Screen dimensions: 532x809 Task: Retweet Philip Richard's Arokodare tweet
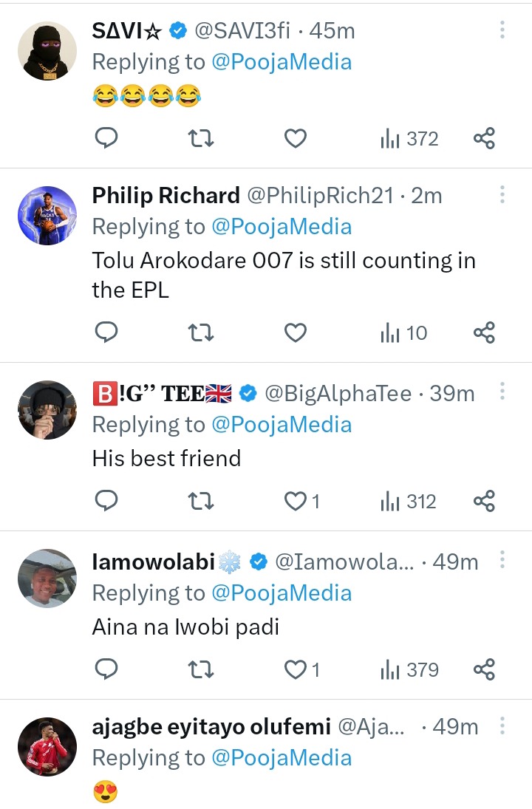tap(201, 333)
